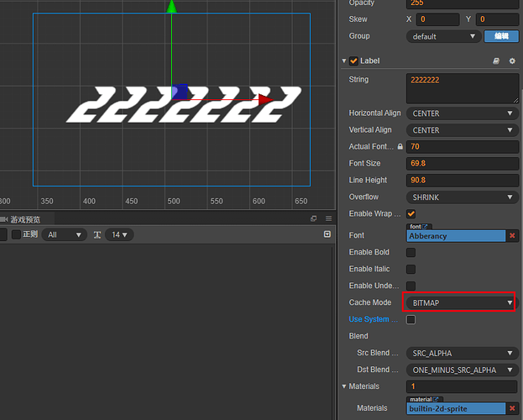Click the Font Size field 69.8
Image resolution: width=523 pixels, height=420 pixels.
[x=463, y=164]
